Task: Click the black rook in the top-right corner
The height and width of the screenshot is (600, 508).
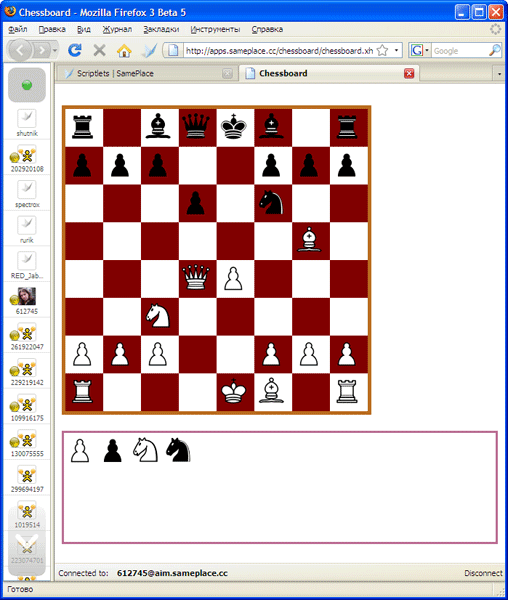Action: point(347,126)
